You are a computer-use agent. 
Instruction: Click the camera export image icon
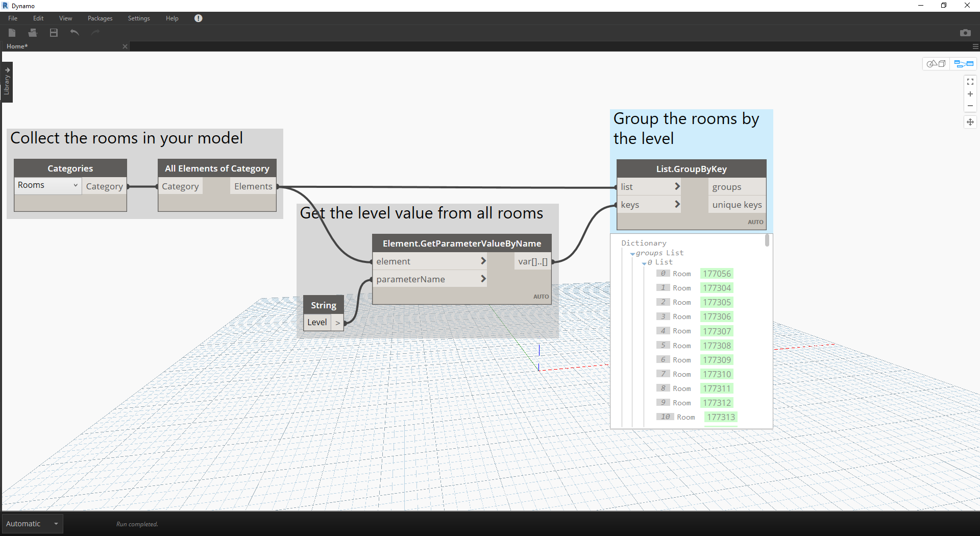coord(965,33)
